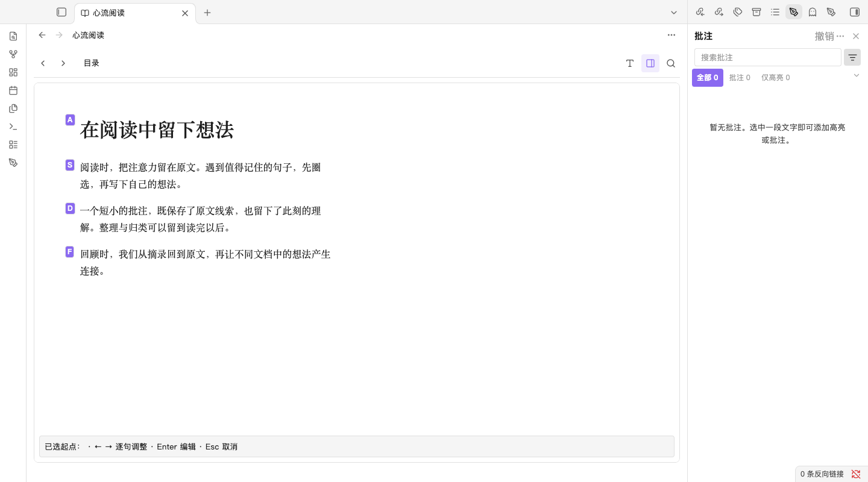Open the archive box pane icon
The width and height of the screenshot is (868, 482).
click(x=756, y=12)
